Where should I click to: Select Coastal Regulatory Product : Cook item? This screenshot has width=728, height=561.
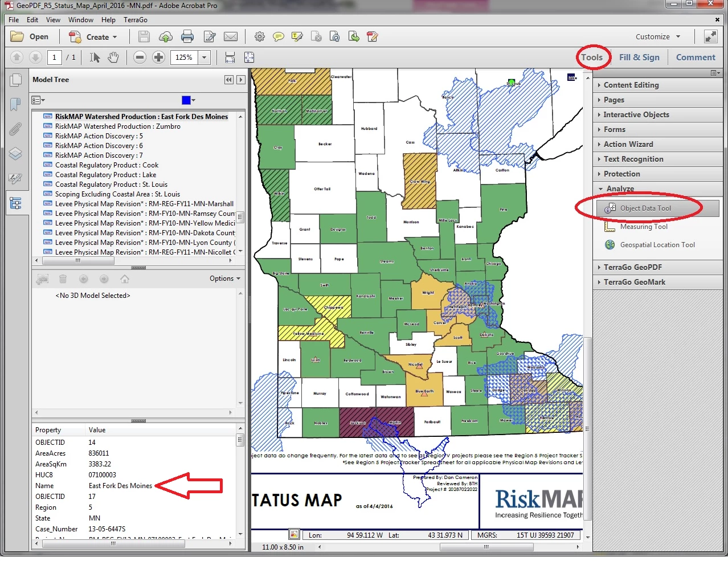tap(107, 165)
